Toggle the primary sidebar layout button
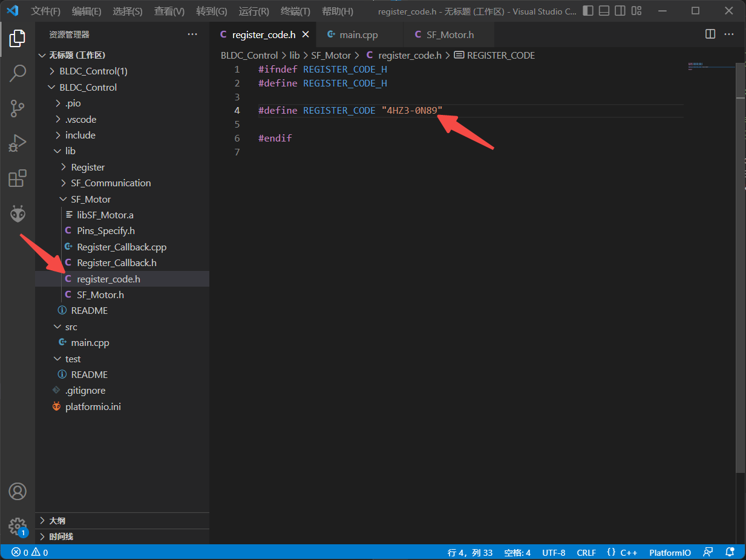 (588, 11)
